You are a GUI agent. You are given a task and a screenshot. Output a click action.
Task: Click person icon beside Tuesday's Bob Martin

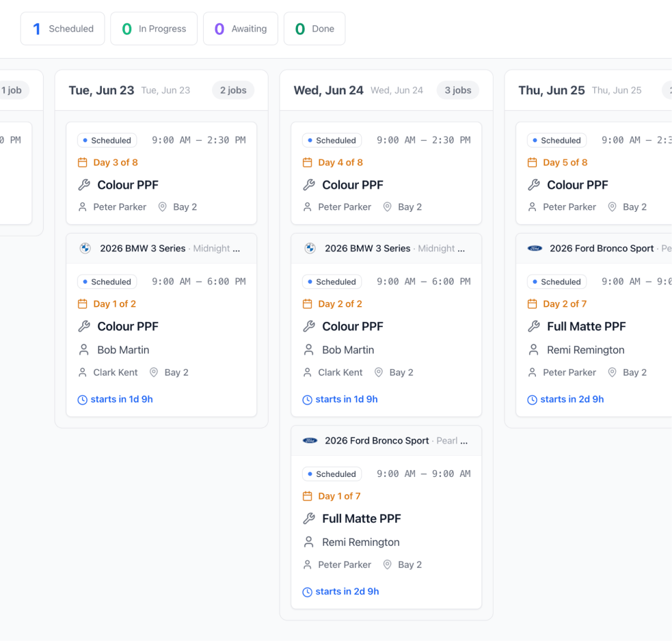pyautogui.click(x=84, y=350)
